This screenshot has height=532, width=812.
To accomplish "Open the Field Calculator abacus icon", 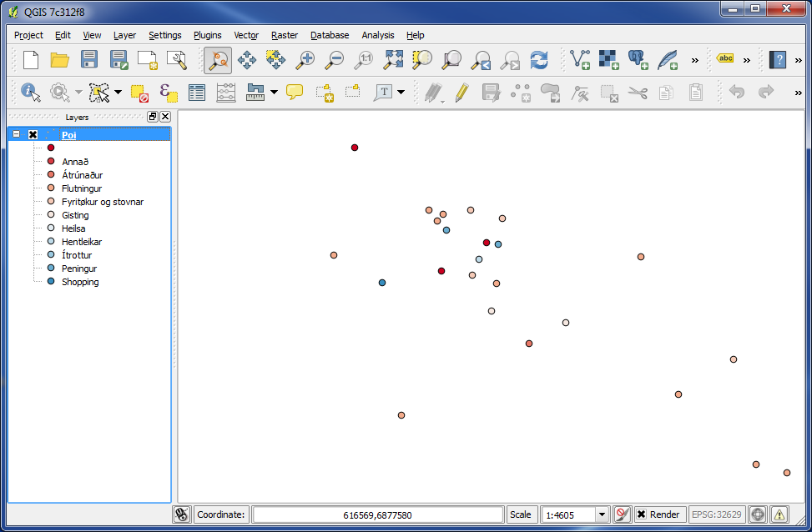I will (226, 93).
